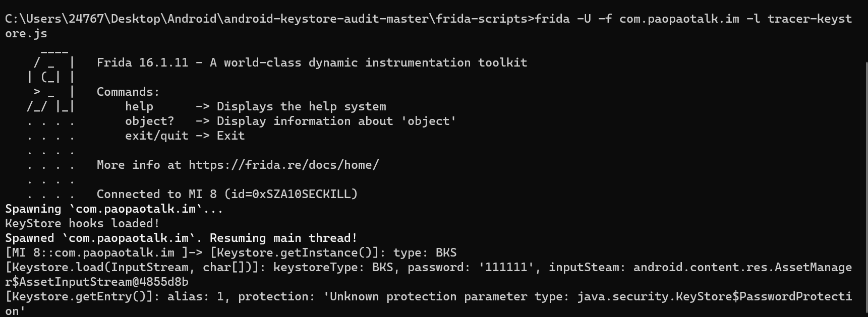Click the 'Frida 16.1.11' version text

click(x=142, y=63)
